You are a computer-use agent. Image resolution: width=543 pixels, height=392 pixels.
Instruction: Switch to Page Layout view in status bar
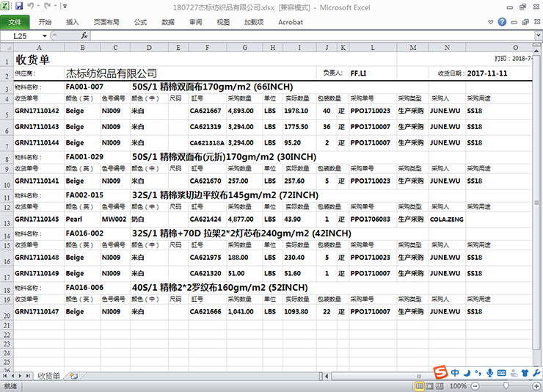click(429, 386)
